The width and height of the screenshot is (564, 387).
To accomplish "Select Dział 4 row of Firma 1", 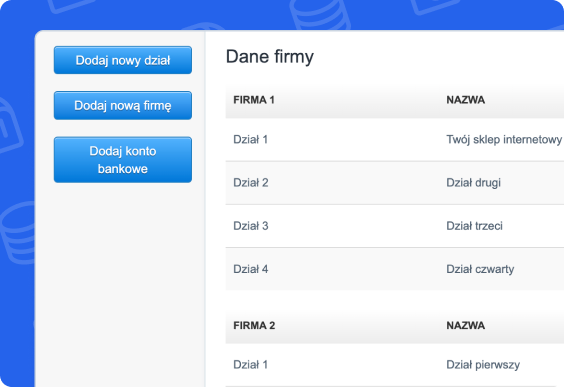I will pyautogui.click(x=395, y=269).
